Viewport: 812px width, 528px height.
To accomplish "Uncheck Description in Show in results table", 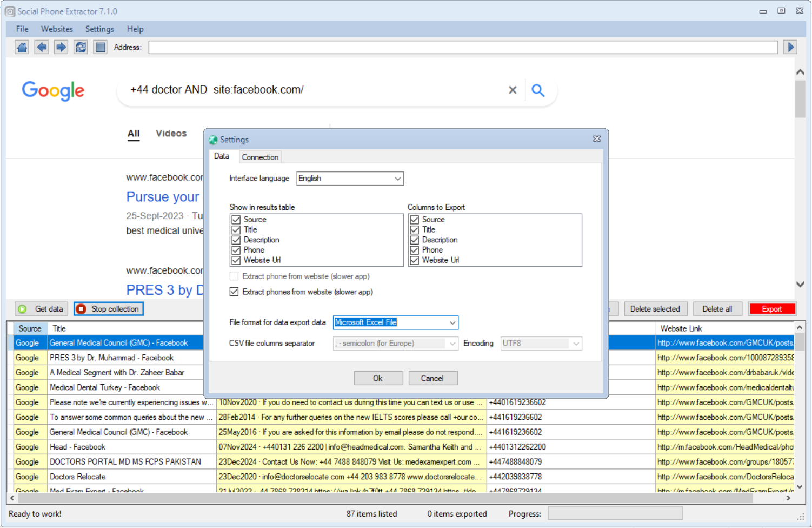I will [x=236, y=240].
